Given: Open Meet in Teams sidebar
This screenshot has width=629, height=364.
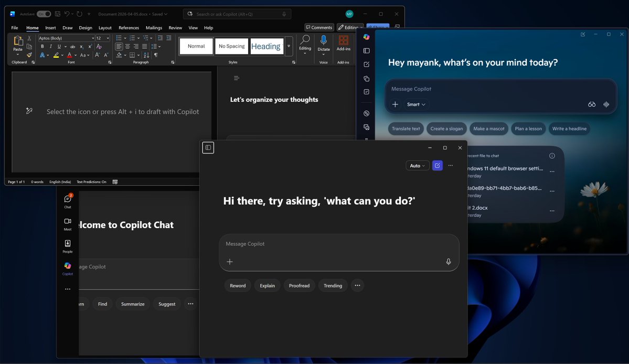Looking at the screenshot, I should click(67, 224).
